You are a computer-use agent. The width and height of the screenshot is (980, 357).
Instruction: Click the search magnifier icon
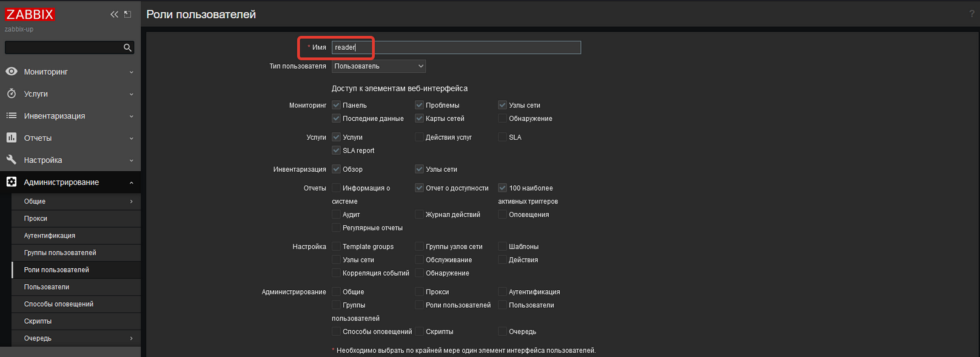(127, 47)
